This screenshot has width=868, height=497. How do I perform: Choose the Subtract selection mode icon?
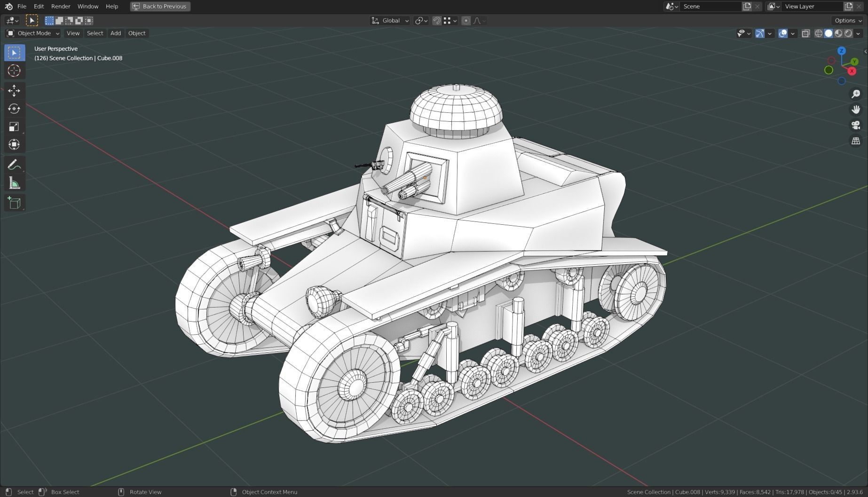point(69,20)
